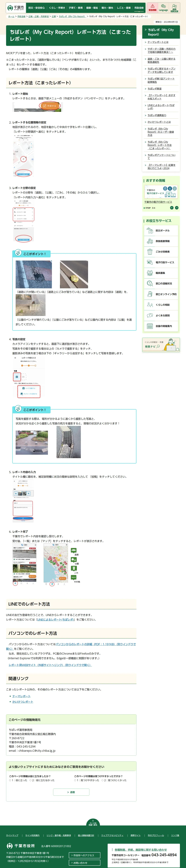Open LINEによるレポート(ちばレポ) sidebar link
Image resolution: width=186 pixels, height=868 pixels.
pyautogui.click(x=161, y=107)
